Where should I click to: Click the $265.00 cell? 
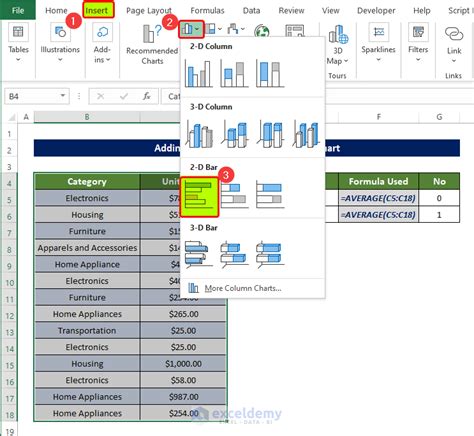[183, 314]
